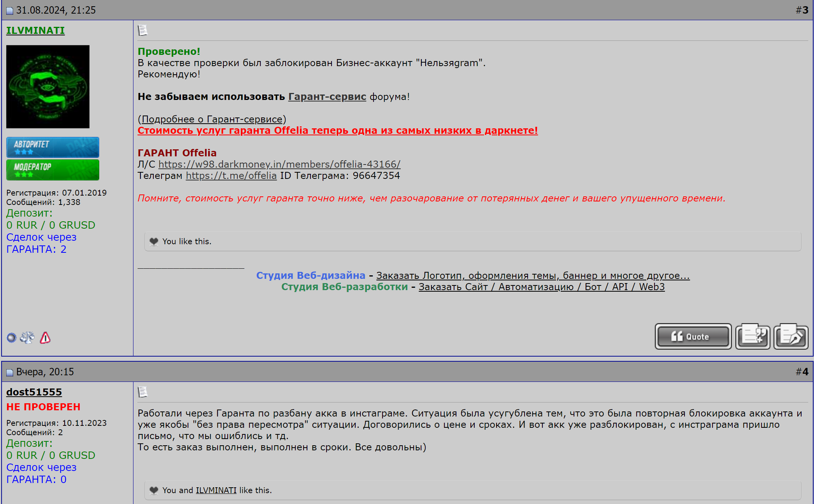
Task: Click heart icon in 'You and ILVMINATI like this'
Action: coord(154,490)
